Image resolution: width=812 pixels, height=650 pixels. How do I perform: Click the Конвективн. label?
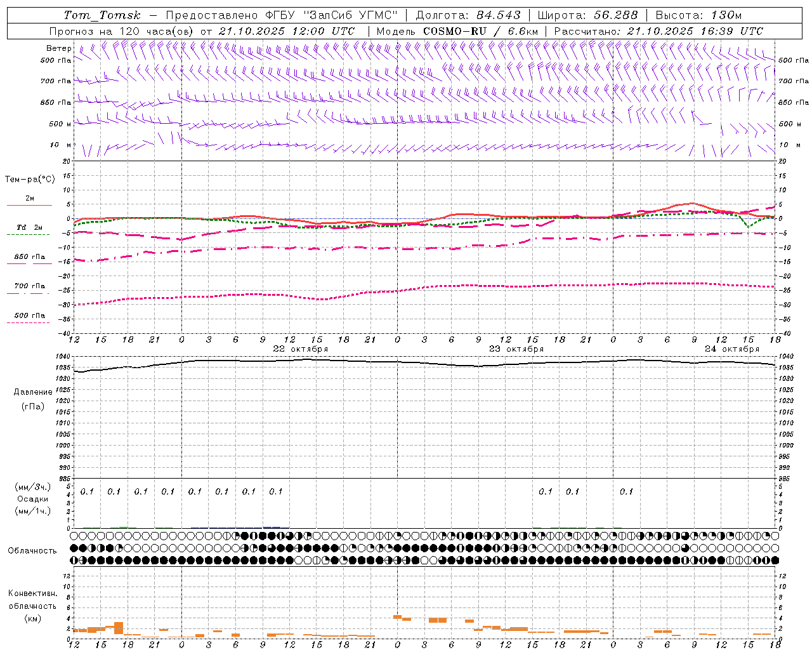point(32,594)
